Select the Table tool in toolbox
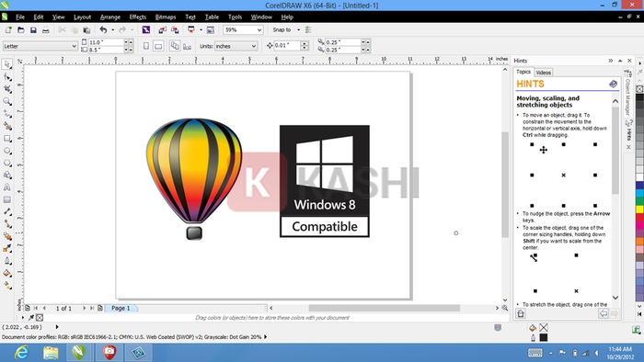Image resolution: width=644 pixels, height=362 pixels. [7, 199]
